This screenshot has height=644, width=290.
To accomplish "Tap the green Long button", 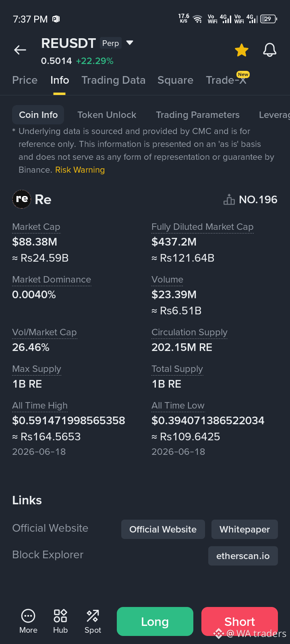I will 155,621.
